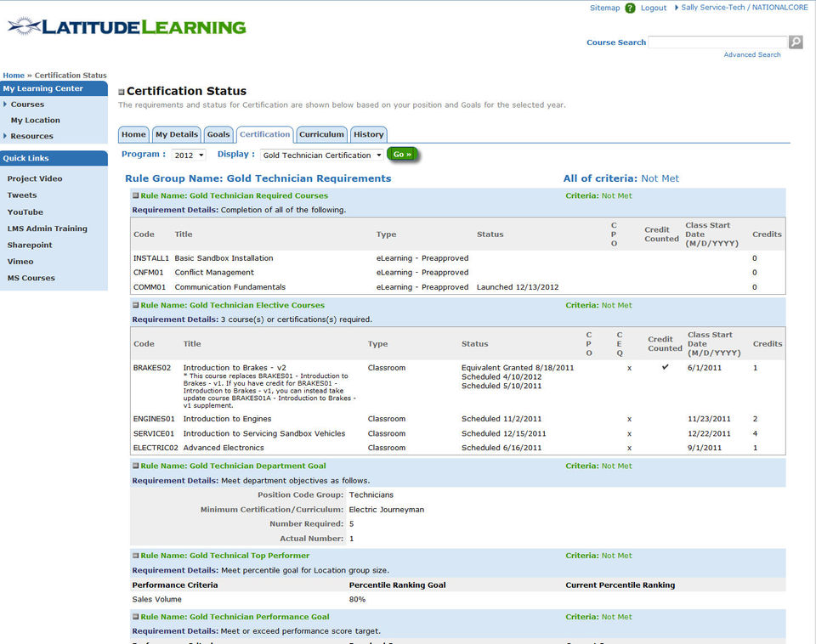Open the Display certification dropdown
Viewport: 816px width, 644px height.
tap(322, 155)
